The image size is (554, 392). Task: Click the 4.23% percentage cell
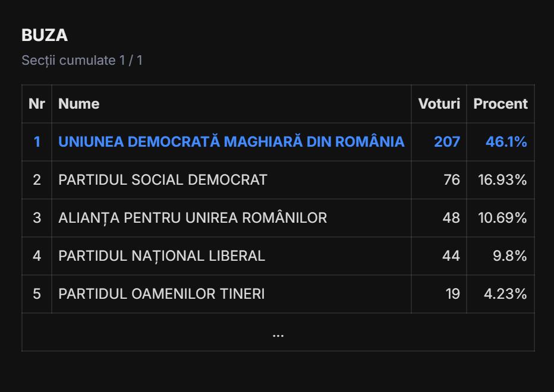pos(505,294)
